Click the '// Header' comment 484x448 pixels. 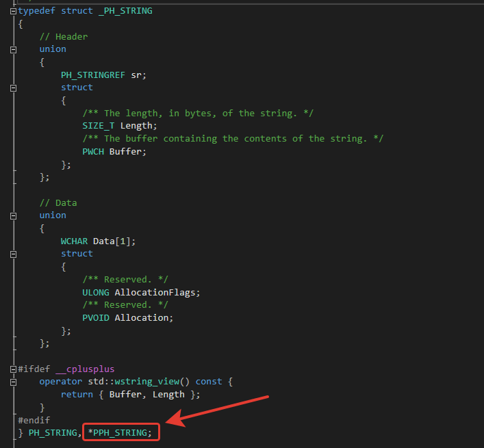point(64,37)
